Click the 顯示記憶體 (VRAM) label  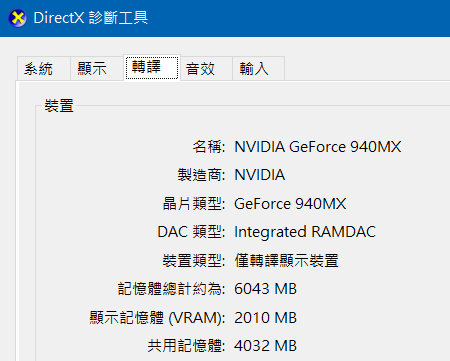coord(157,318)
